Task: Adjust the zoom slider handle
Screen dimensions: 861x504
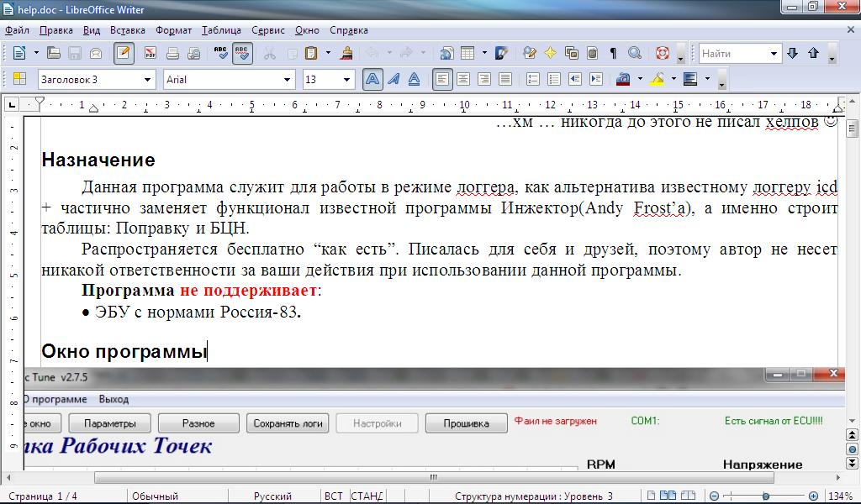Action: 766,496
